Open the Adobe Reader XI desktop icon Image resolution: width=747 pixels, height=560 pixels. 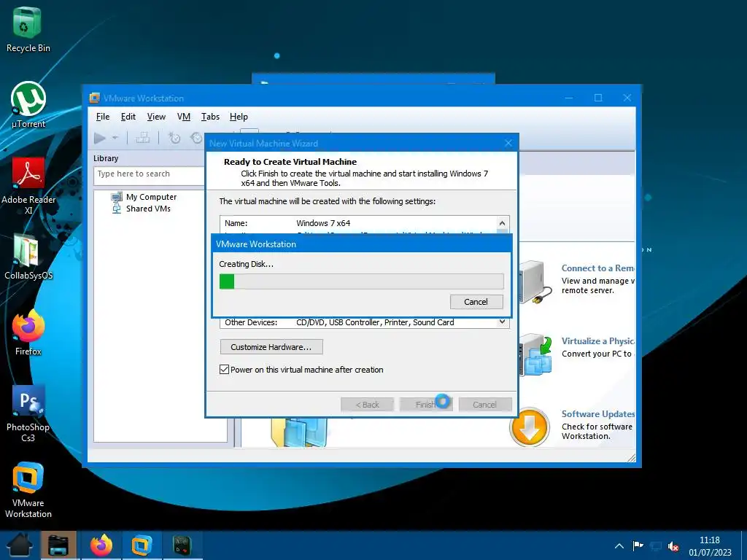28,186
